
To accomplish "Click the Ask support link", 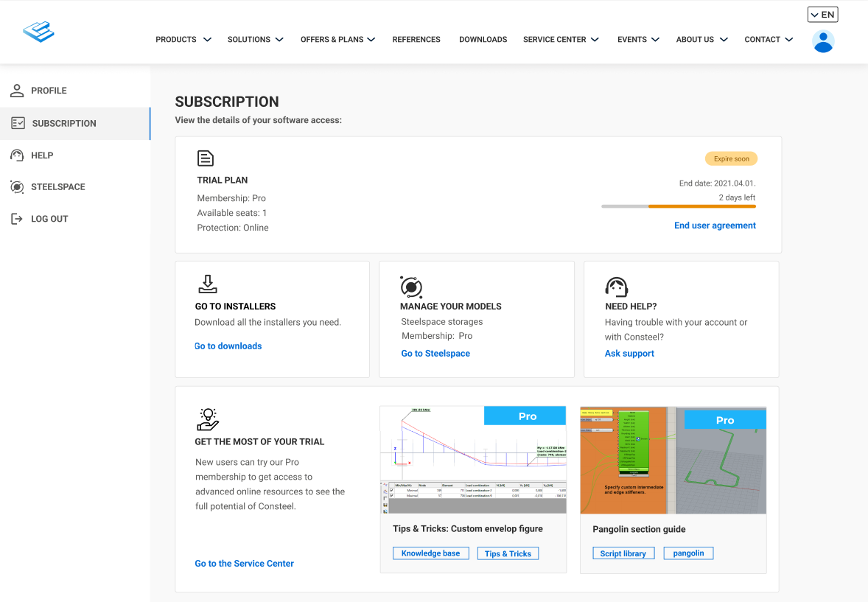I will 629,354.
